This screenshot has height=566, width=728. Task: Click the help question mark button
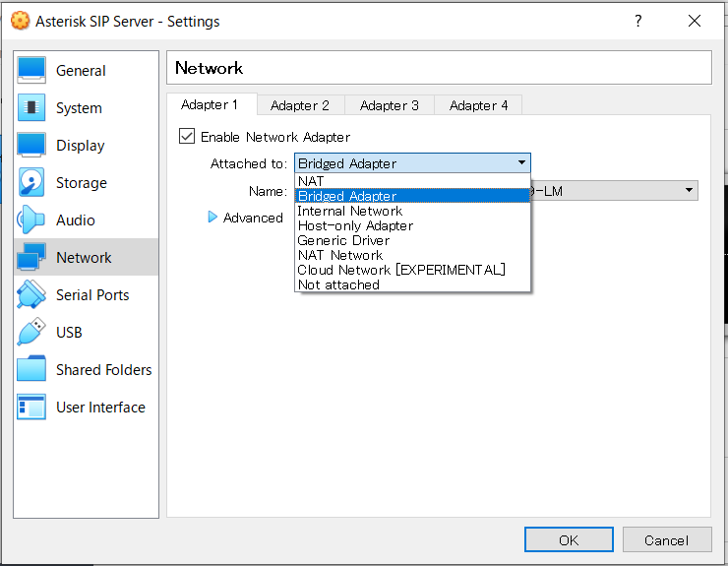pos(638,21)
